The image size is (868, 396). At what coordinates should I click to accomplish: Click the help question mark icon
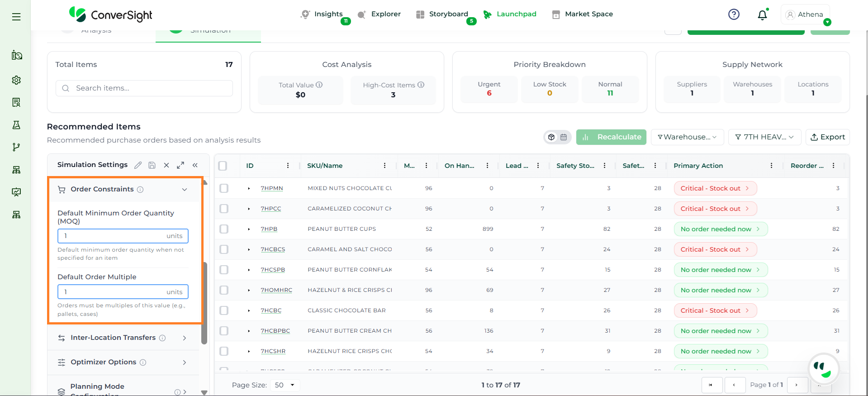click(x=734, y=14)
